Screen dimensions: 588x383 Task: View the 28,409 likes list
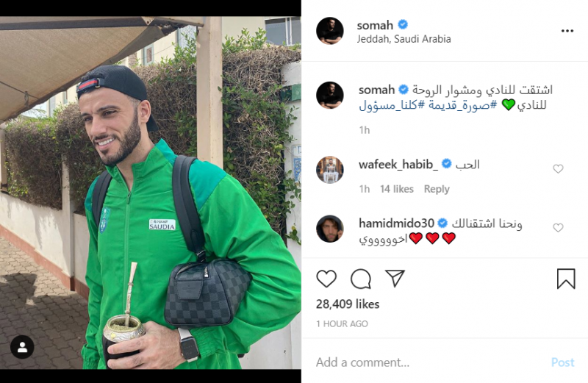tap(348, 304)
